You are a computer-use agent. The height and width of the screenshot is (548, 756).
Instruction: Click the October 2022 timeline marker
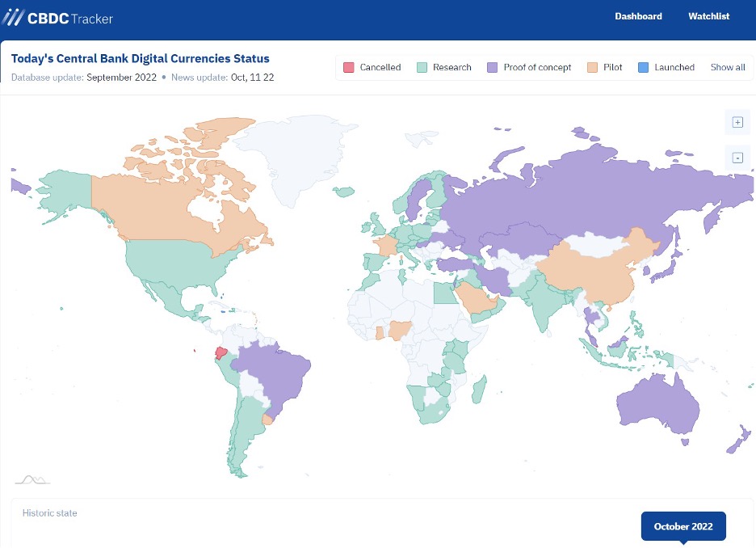click(x=683, y=526)
